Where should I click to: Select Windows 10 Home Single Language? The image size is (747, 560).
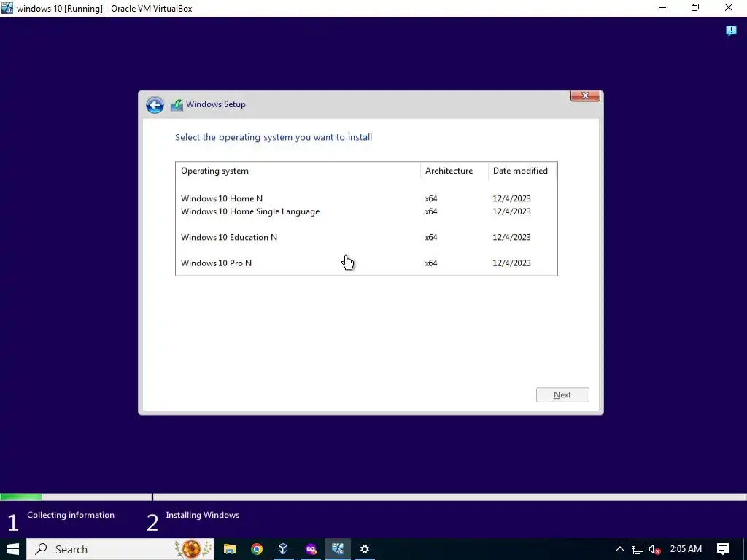click(366, 211)
